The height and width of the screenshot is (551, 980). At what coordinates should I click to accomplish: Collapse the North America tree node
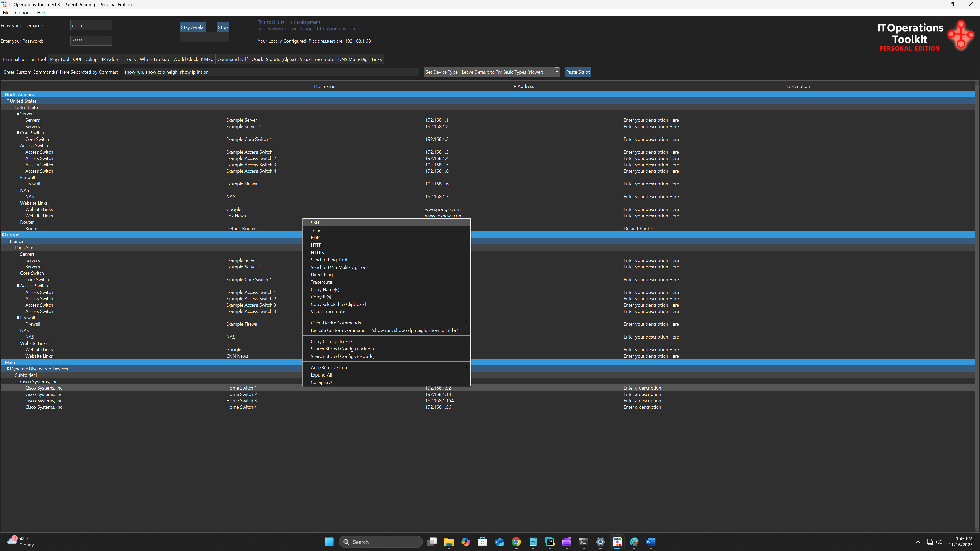(x=3, y=94)
